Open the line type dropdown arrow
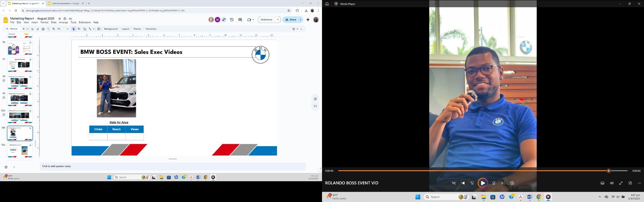The height and width of the screenshot is (202, 644). point(94,29)
